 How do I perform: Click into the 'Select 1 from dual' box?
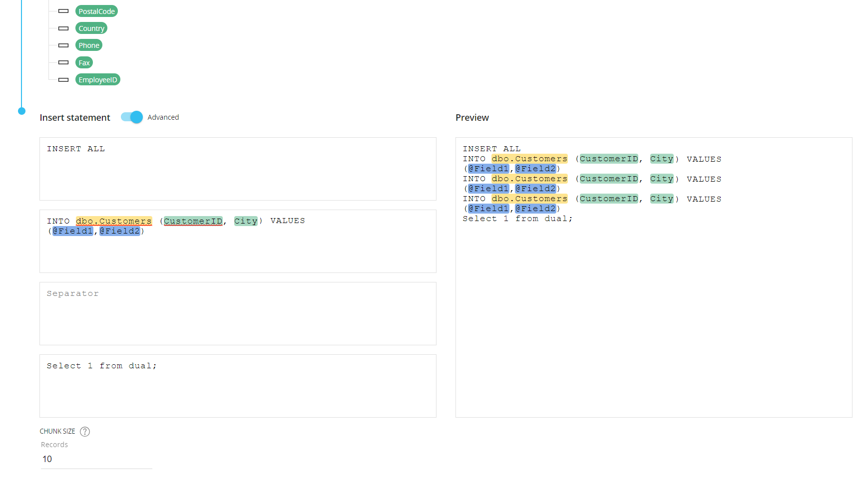coord(238,386)
